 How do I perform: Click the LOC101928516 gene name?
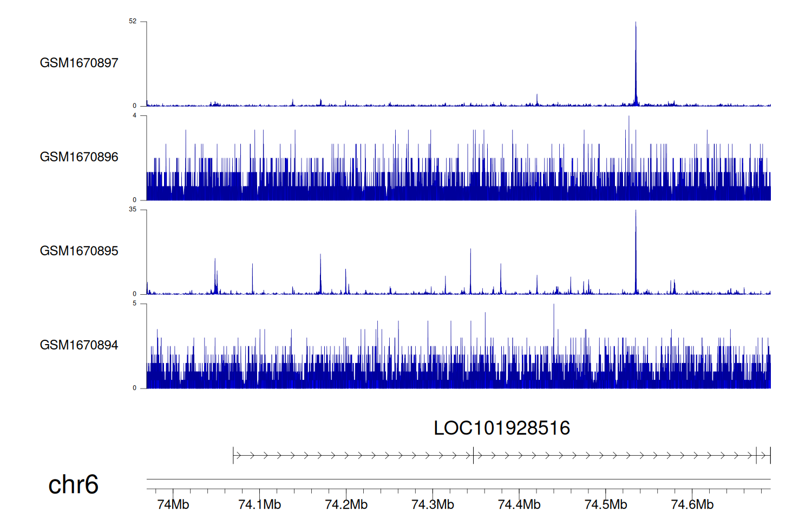501,428
